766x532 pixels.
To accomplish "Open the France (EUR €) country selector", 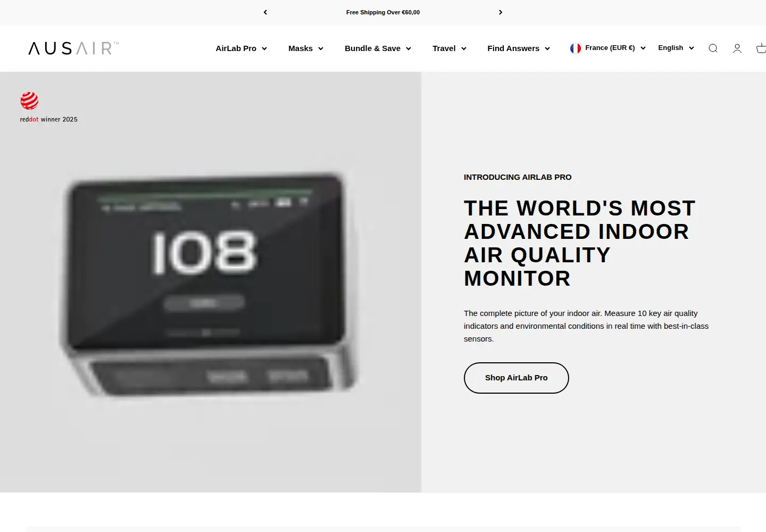I will point(608,48).
